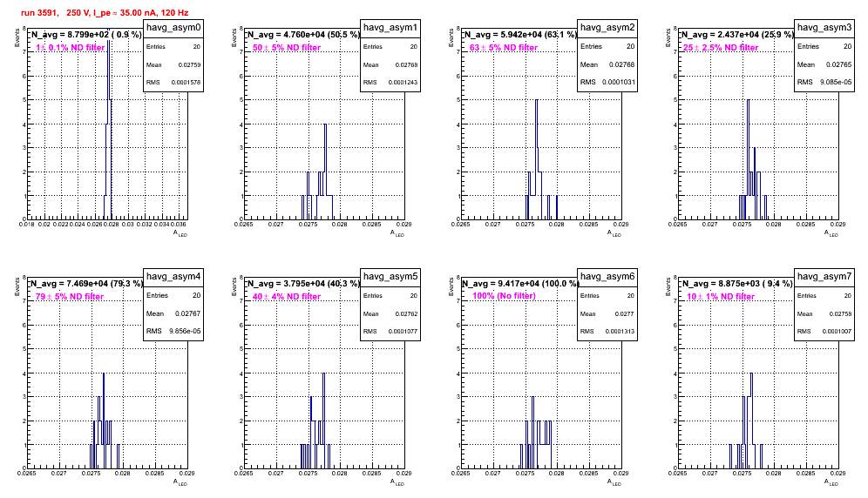
Task: Click the RMS value 0.0001313
Action: point(620,332)
